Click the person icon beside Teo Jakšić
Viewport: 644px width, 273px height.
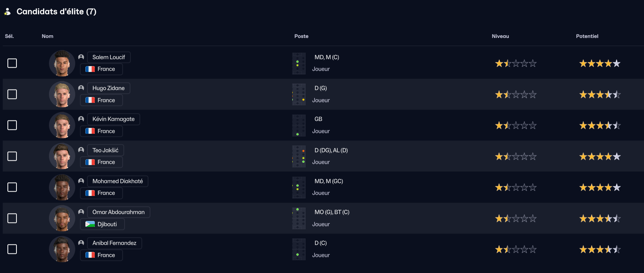pos(81,150)
